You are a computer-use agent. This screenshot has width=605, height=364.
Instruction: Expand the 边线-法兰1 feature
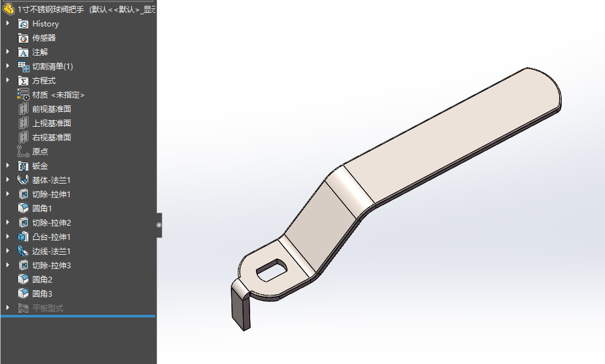(8, 251)
